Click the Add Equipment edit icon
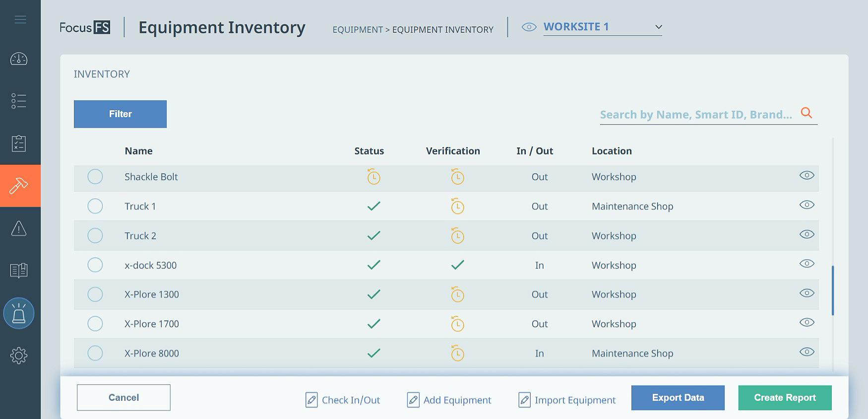Image resolution: width=868 pixels, height=419 pixels. (413, 400)
